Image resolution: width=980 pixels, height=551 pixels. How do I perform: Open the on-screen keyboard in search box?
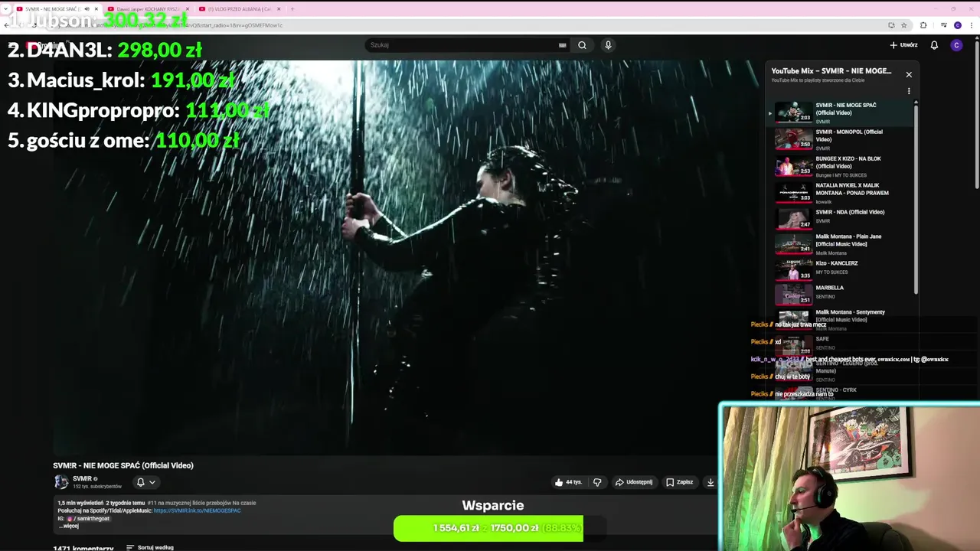pyautogui.click(x=563, y=45)
